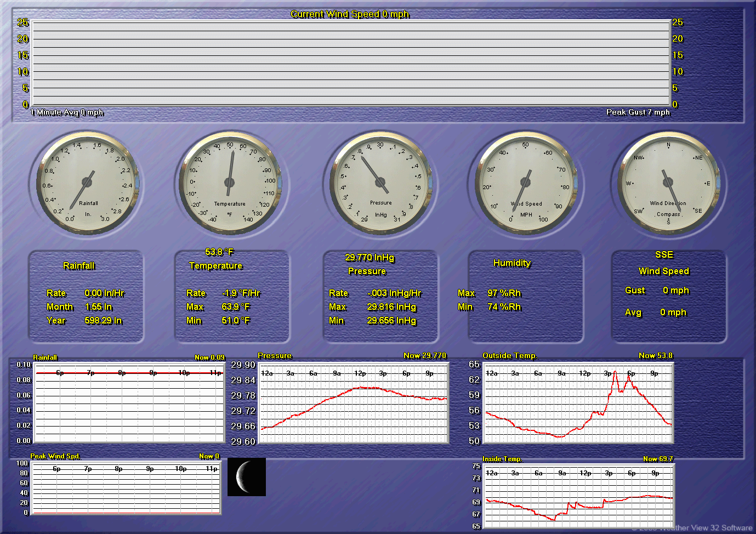This screenshot has height=534, width=756.
Task: Click the Weather View 32 Software credit
Action: [693, 528]
